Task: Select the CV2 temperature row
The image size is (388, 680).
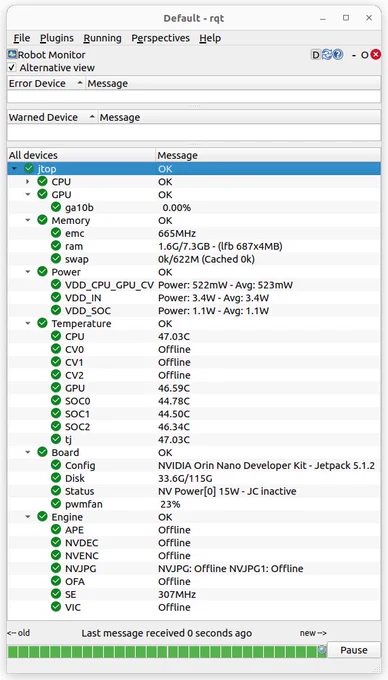Action: click(194, 375)
